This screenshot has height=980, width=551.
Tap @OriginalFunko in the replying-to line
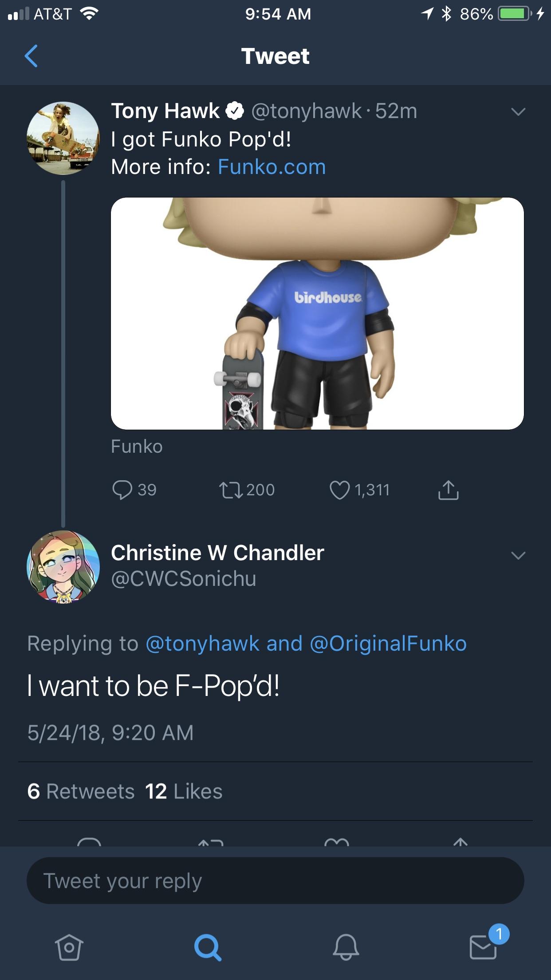pyautogui.click(x=389, y=644)
